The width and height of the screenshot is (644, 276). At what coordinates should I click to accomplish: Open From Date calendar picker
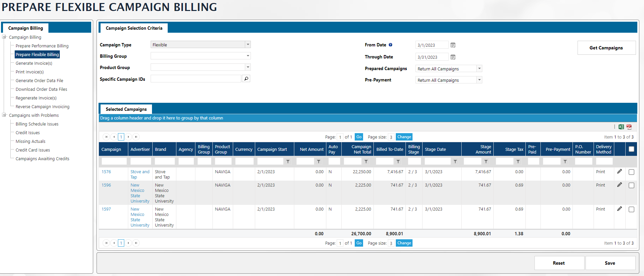(453, 45)
